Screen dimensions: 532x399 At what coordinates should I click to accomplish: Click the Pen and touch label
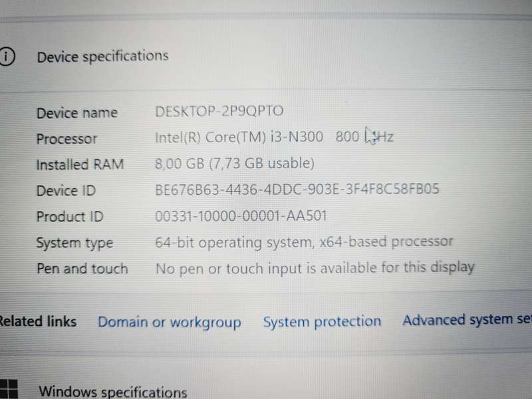pyautogui.click(x=82, y=269)
